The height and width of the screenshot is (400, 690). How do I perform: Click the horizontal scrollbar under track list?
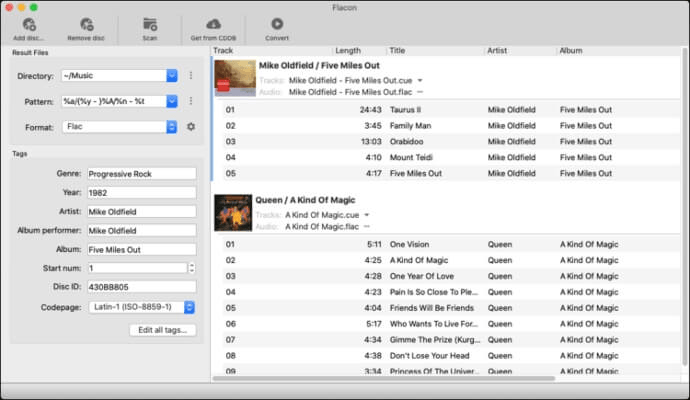pyautogui.click(x=384, y=378)
